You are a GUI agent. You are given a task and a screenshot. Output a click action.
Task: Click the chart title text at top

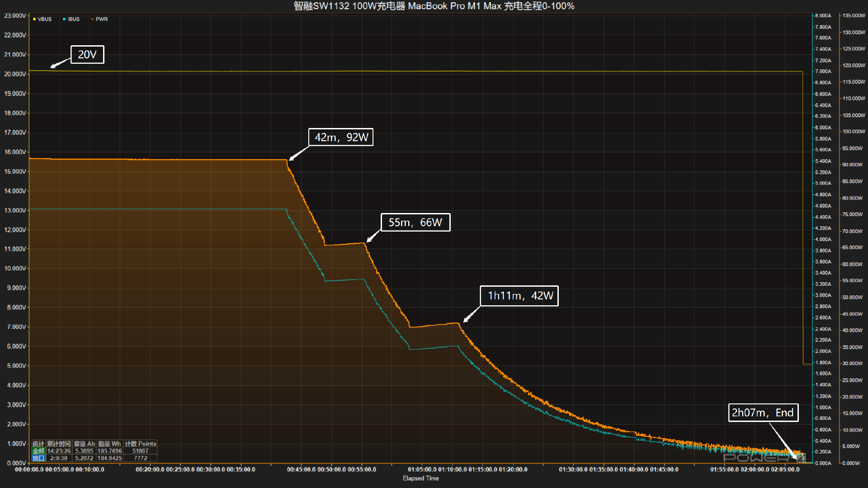click(434, 6)
